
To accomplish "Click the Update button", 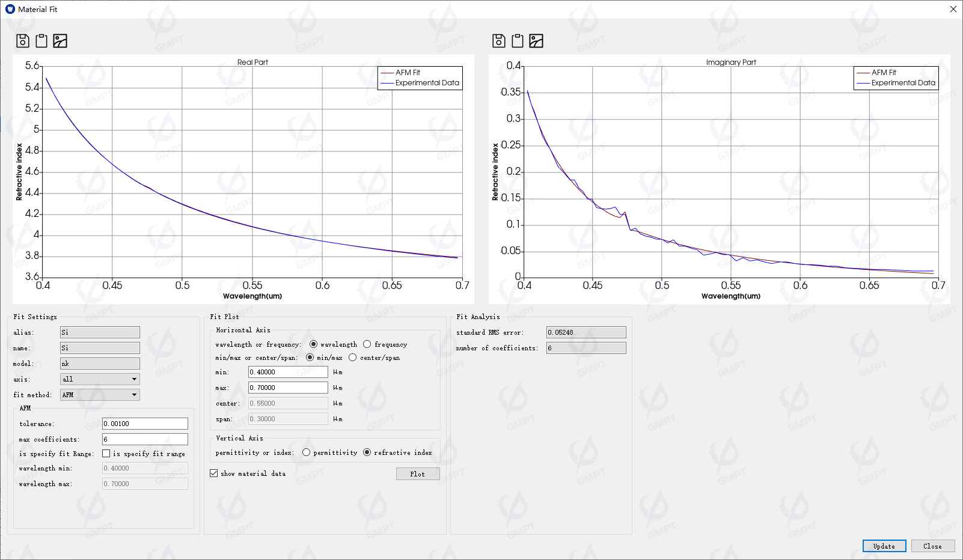I will point(884,546).
